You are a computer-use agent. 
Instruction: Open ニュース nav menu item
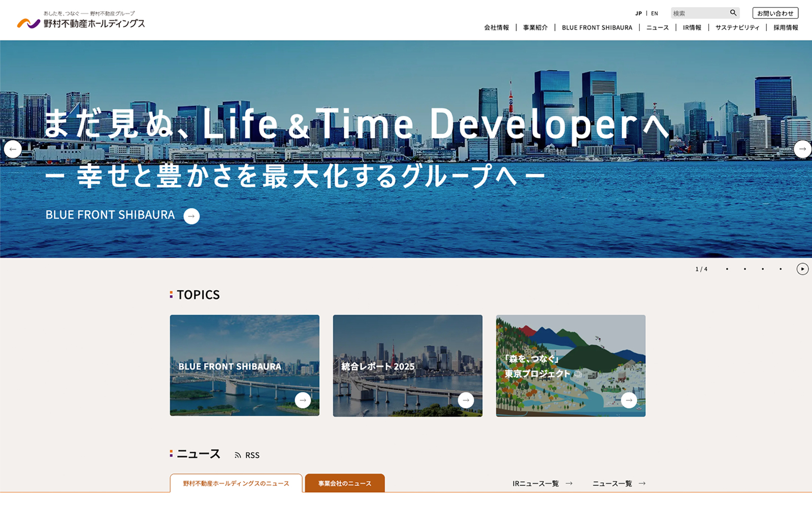pos(658,27)
